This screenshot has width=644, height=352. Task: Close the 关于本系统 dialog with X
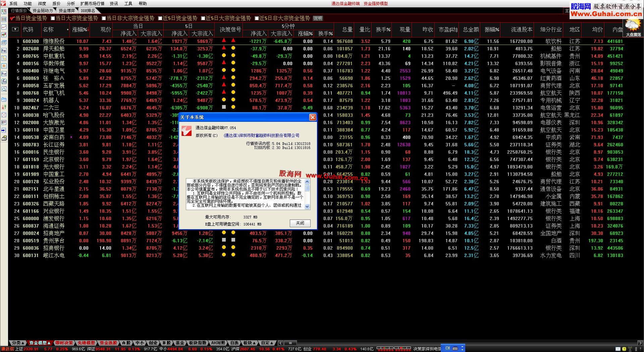tap(313, 117)
